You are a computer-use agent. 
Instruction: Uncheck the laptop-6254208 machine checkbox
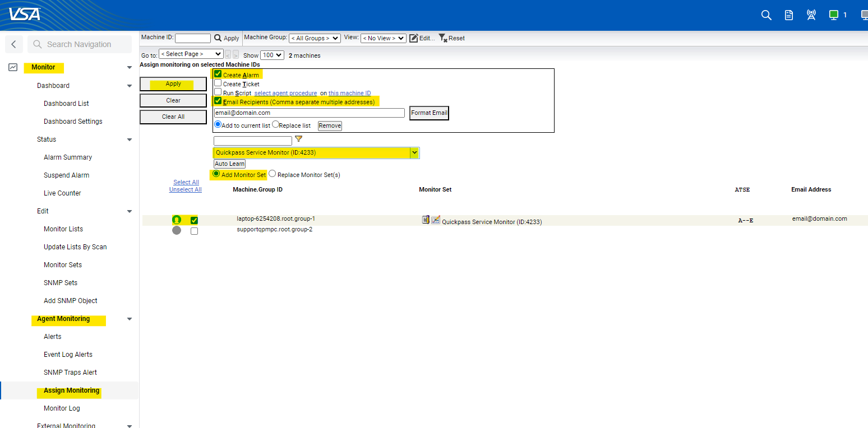194,220
